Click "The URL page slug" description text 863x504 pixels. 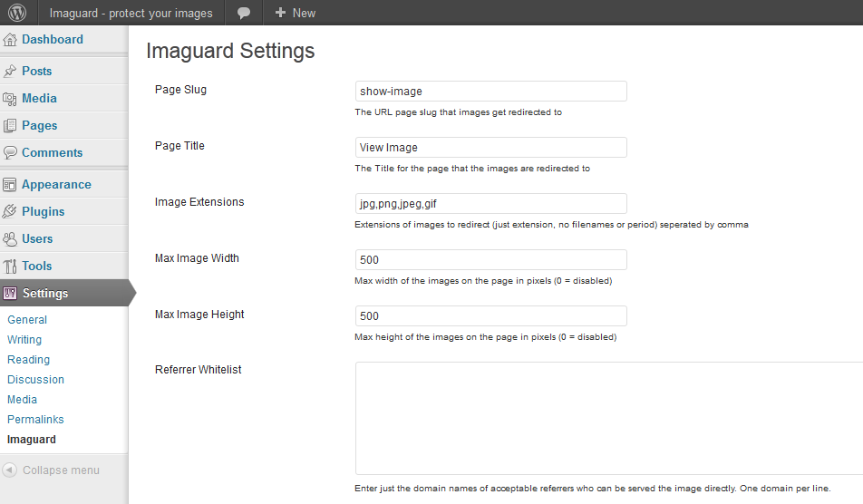(458, 112)
